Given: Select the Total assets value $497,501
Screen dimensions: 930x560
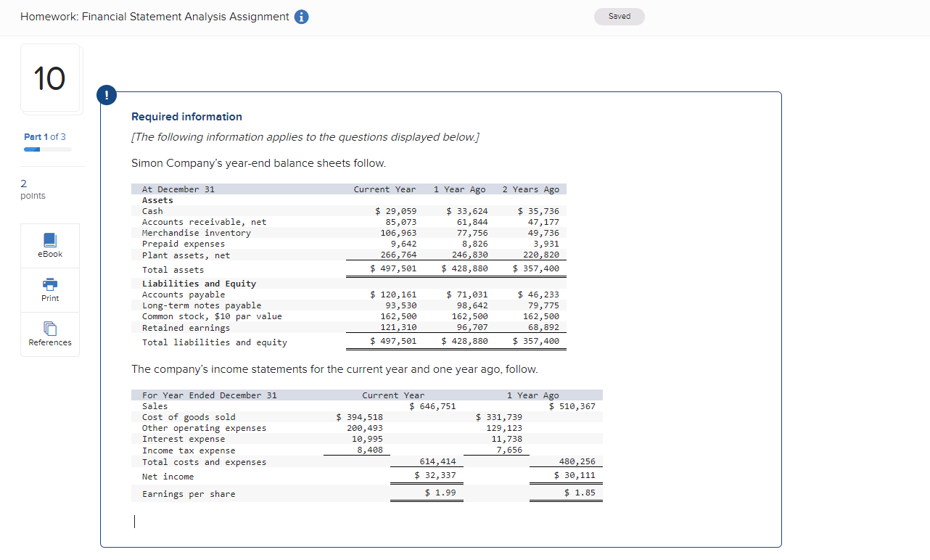Looking at the screenshot, I should coord(392,268).
